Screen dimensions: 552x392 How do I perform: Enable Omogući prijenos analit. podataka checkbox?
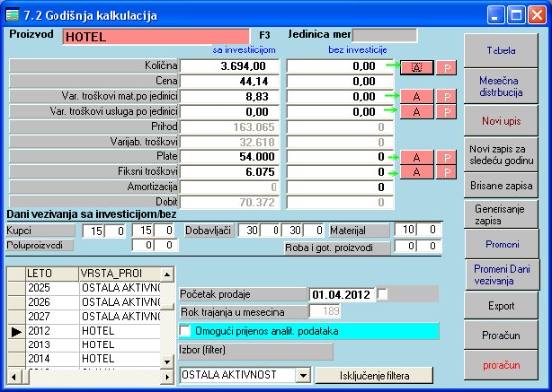(185, 331)
